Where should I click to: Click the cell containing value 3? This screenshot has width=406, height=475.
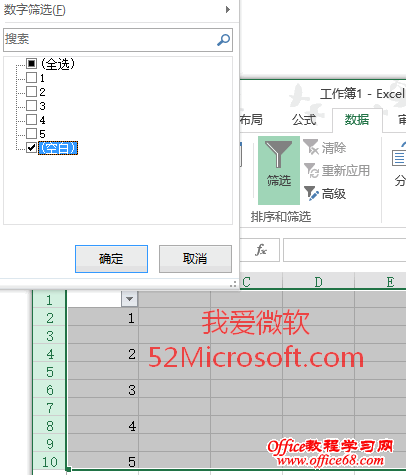103,389
